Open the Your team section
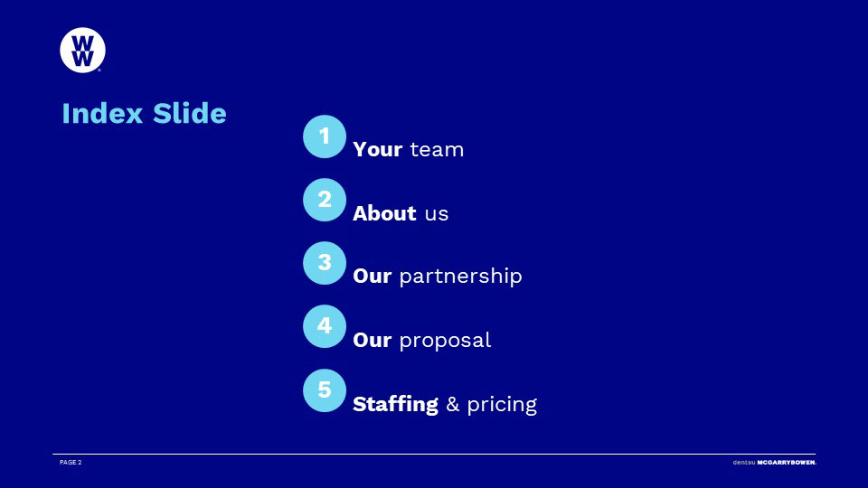The image size is (868, 488). point(409,149)
